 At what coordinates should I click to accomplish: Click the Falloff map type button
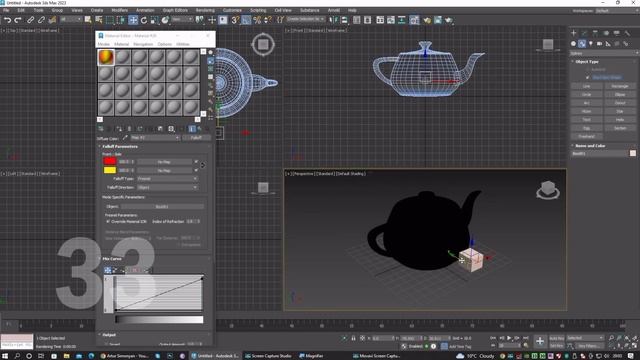196,138
